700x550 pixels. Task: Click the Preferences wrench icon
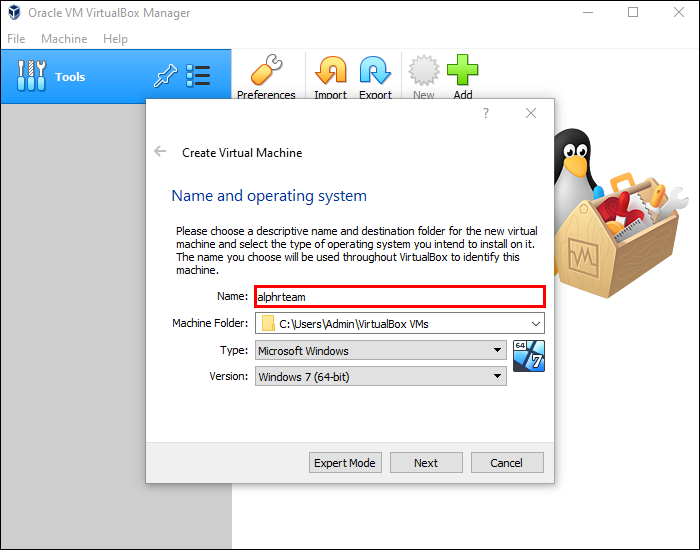pos(265,71)
